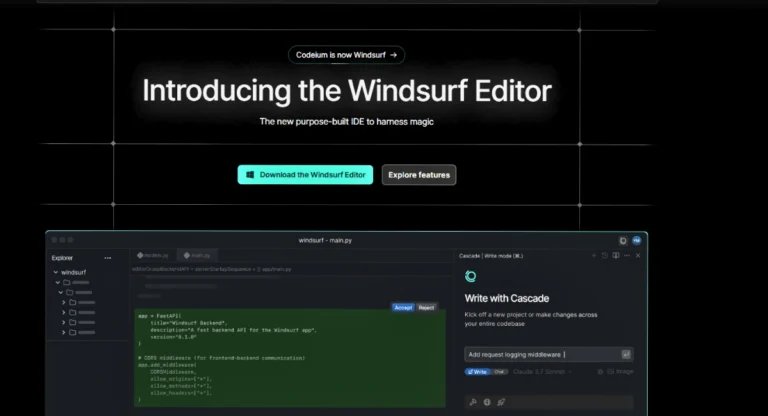This screenshot has height=416, width=768.
Task: Switch Cascade to Chat mode
Action: coord(499,372)
